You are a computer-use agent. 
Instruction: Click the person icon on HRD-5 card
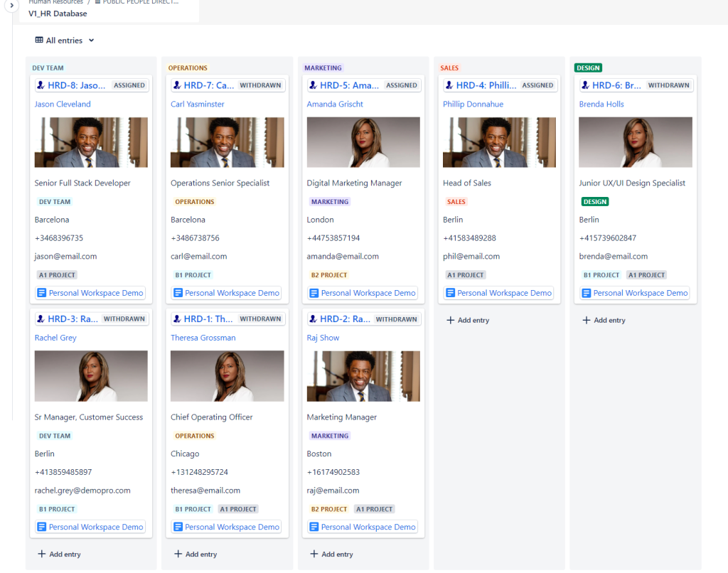pyautogui.click(x=312, y=84)
